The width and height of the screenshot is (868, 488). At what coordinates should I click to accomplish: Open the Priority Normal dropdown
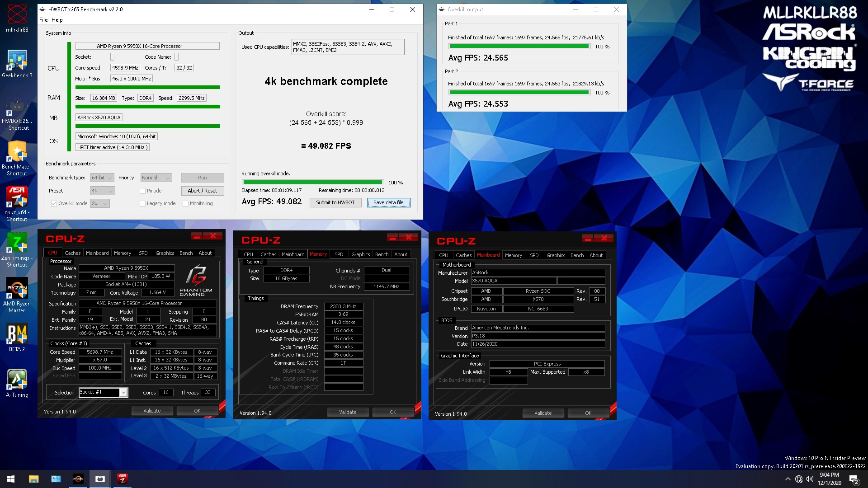156,178
